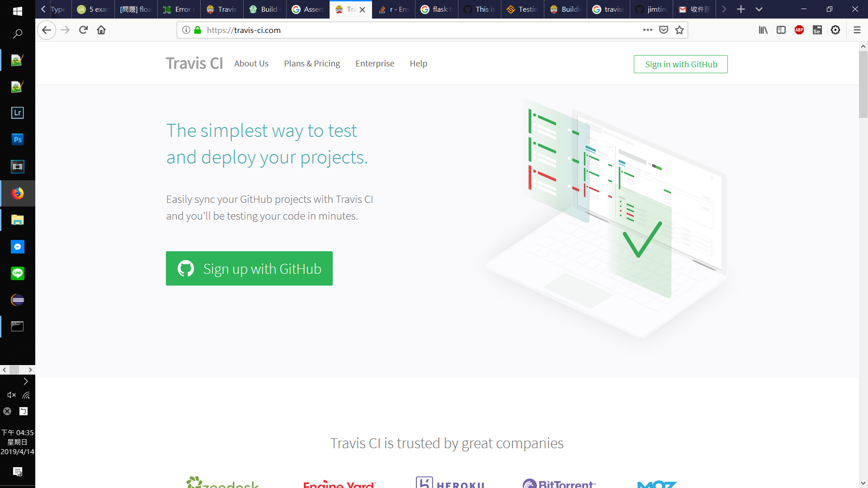Viewport: 868px width, 488px height.
Task: Toggle muted speaker icon in taskbar
Action: click(11, 395)
